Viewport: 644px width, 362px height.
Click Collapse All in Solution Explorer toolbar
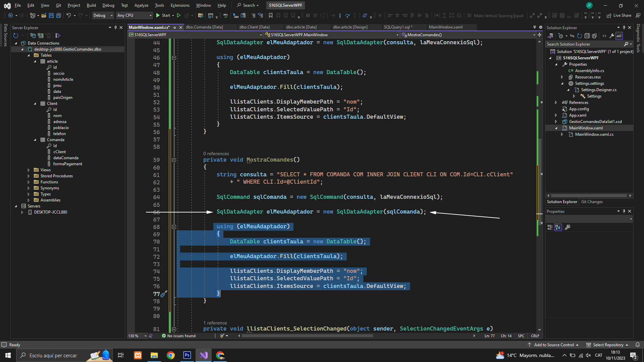coord(587,36)
